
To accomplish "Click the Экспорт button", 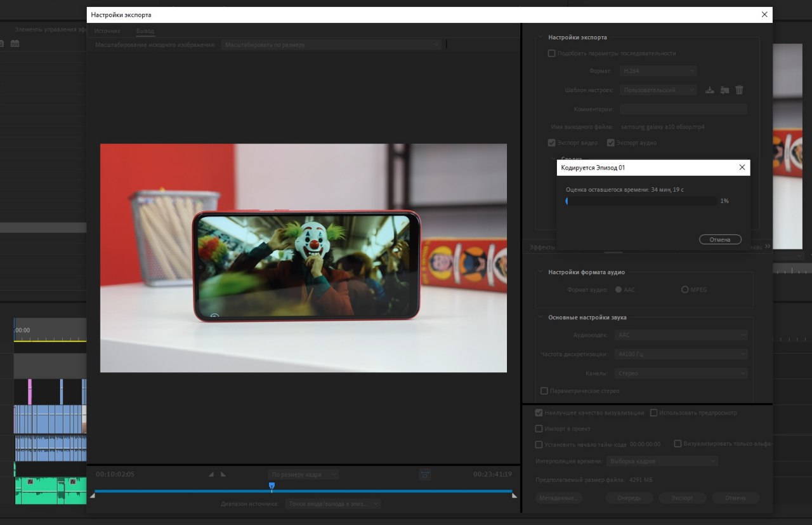I will pos(682,498).
